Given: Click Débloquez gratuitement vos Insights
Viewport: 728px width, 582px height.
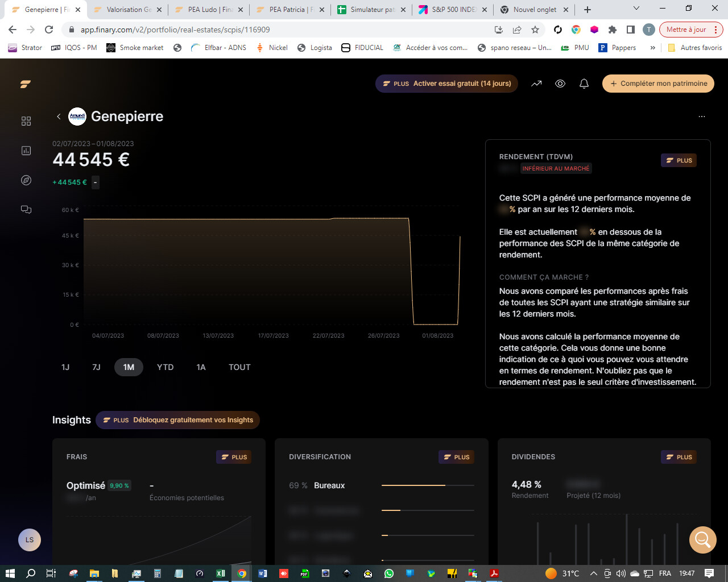Looking at the screenshot, I should pos(178,420).
